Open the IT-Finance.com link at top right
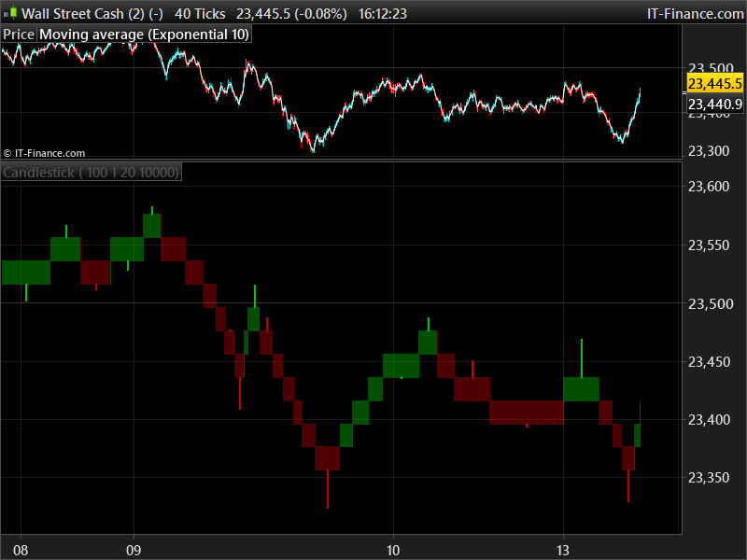Image resolution: width=747 pixels, height=560 pixels. tap(695, 14)
